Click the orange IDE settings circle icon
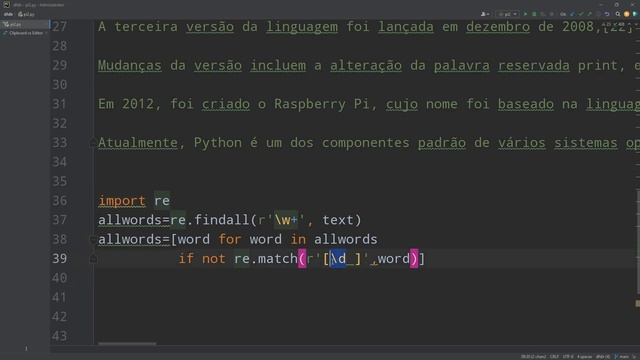640x360 pixels. (627, 14)
